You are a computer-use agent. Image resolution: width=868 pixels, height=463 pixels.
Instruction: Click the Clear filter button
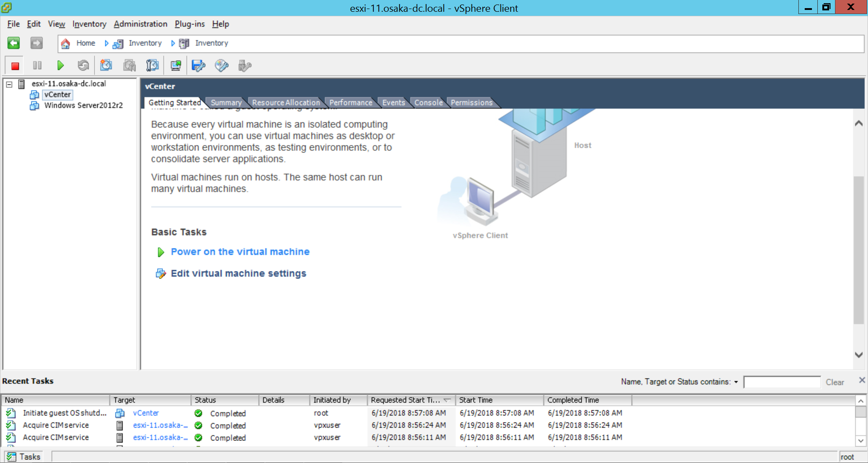click(835, 382)
